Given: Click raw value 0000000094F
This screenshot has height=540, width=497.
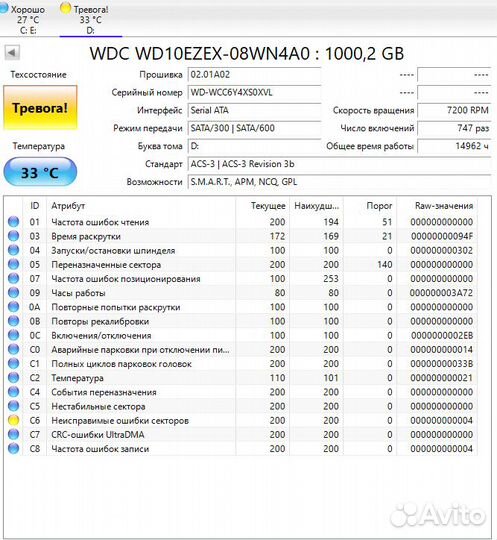Looking at the screenshot, I should 442,236.
